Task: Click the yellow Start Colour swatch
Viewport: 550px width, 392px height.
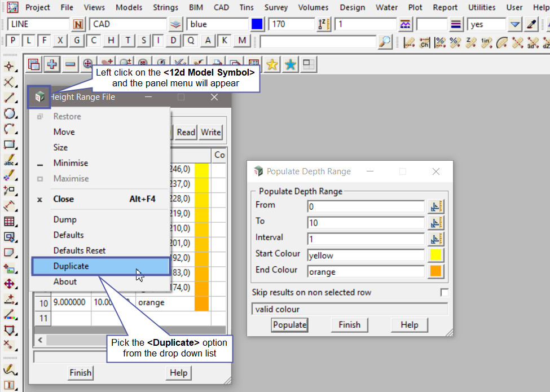Action: [435, 255]
